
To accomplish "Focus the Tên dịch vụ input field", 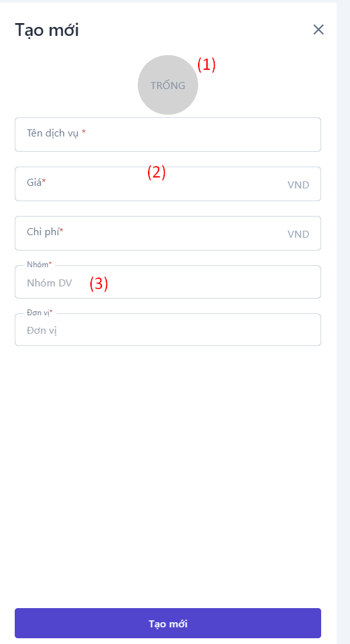I will (x=167, y=135).
